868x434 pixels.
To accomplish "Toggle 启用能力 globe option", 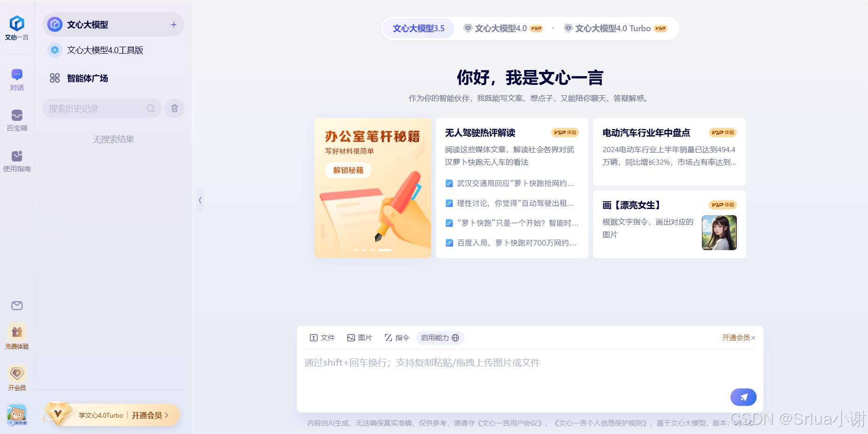I will (440, 337).
